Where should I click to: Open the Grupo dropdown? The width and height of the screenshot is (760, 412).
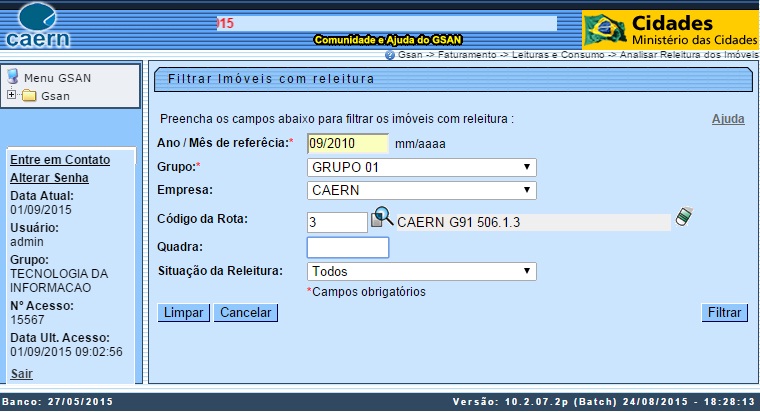tap(421, 167)
